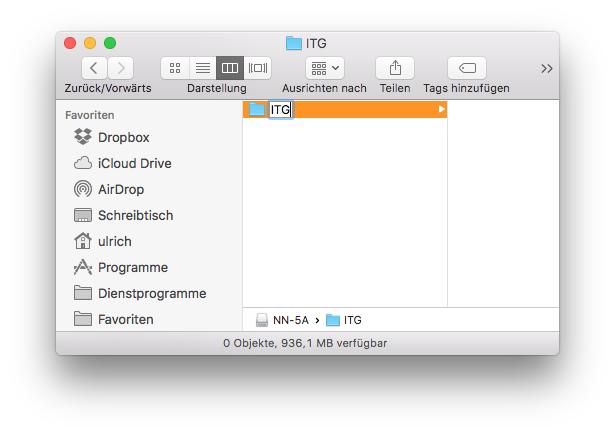Open the ulrich home folder
The width and height of the screenshot is (615, 435).
coord(102,241)
